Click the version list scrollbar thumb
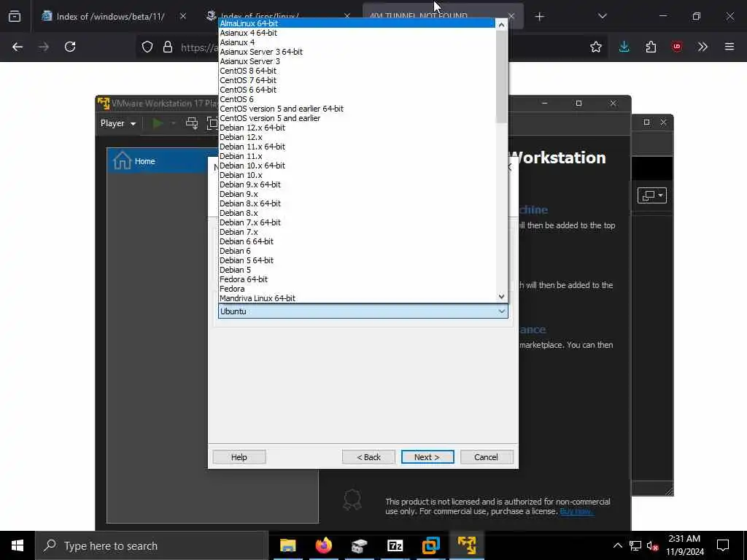This screenshot has width=747, height=560. point(501,76)
